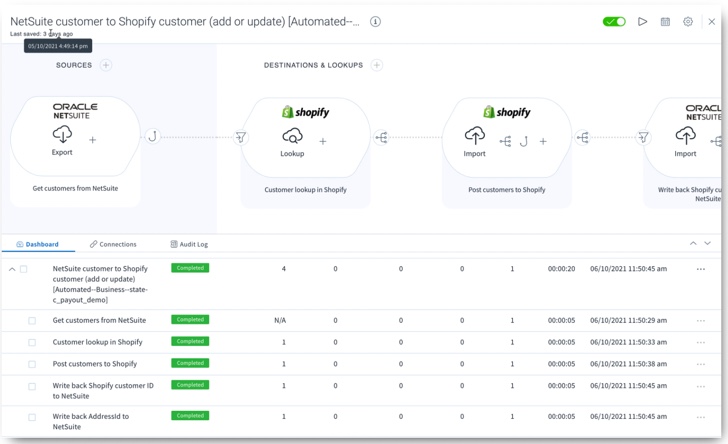Collapse the parent flow job row chevron
Screen dimensions: 728x444
point(12,269)
